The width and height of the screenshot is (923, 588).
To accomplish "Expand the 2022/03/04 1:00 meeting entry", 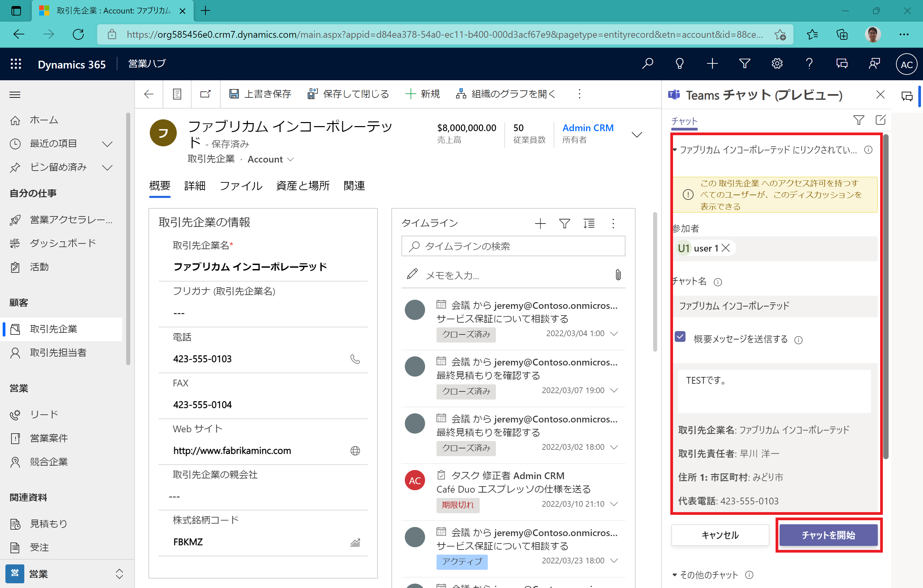I will [x=614, y=334].
